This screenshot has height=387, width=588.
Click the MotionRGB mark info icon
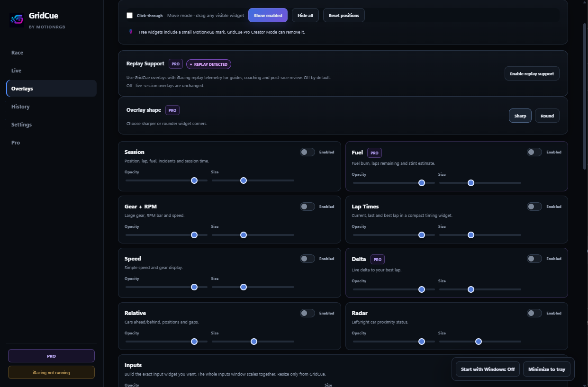[x=131, y=32]
